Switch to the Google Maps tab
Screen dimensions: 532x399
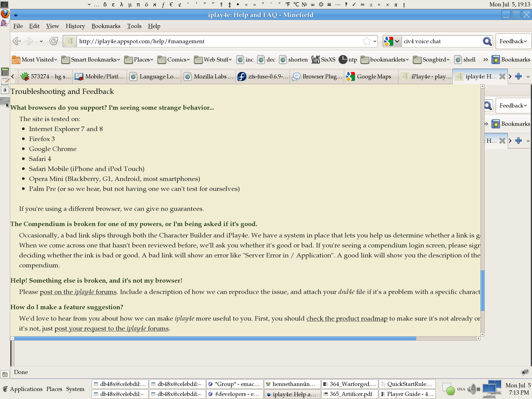[x=371, y=76]
